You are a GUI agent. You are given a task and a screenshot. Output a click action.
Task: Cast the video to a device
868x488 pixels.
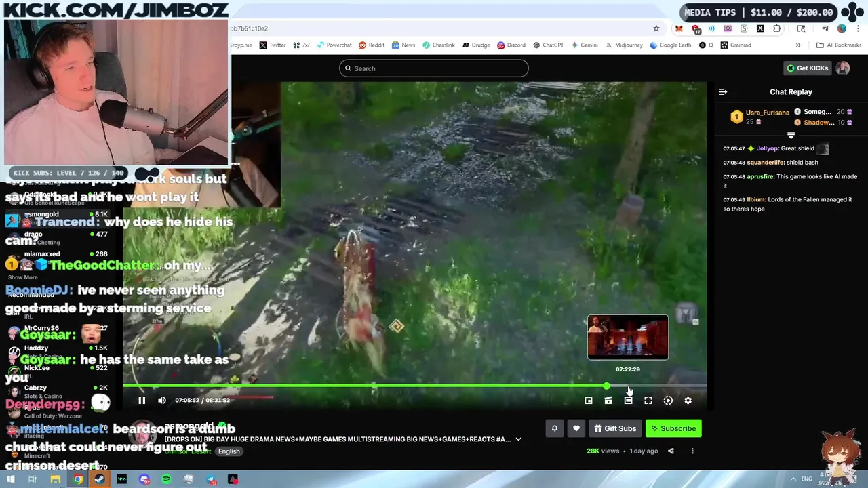(608, 401)
